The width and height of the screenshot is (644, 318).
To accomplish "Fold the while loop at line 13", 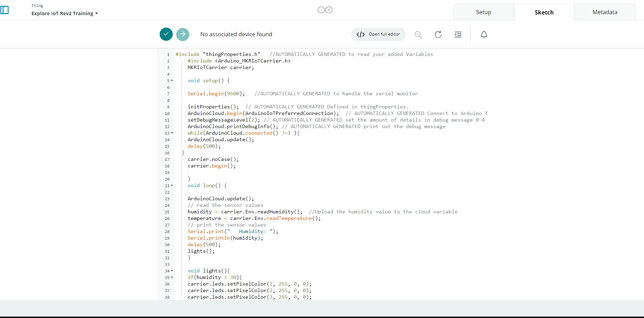I will tap(172, 133).
